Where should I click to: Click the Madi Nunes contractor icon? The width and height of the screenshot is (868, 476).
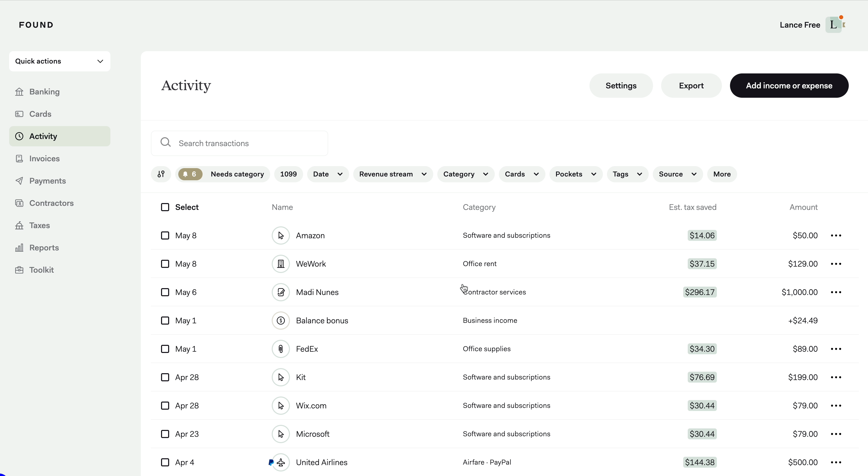[x=281, y=292]
